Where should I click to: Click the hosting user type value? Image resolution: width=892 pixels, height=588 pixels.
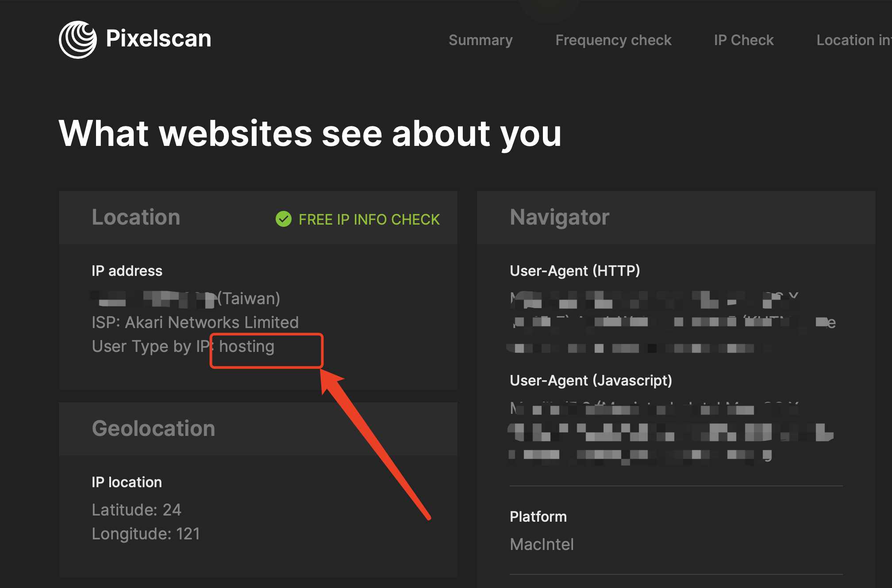[247, 347]
